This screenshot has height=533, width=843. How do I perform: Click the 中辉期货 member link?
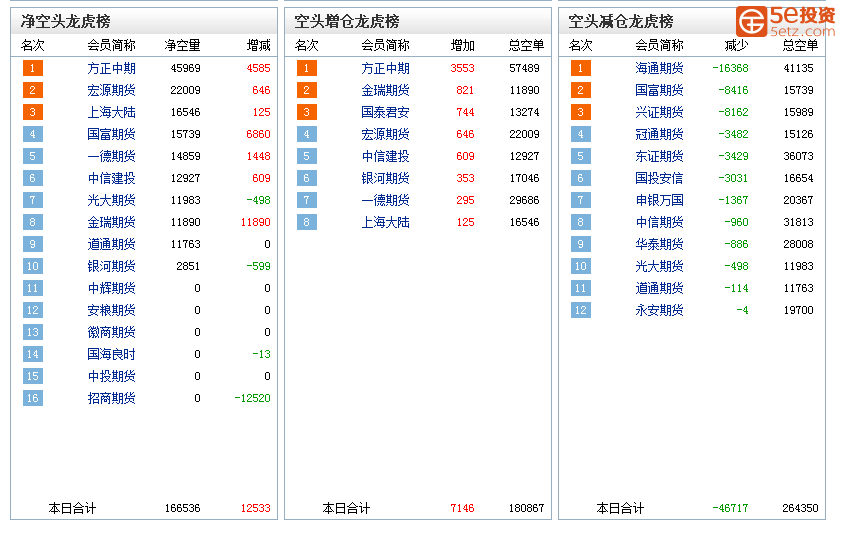111,288
